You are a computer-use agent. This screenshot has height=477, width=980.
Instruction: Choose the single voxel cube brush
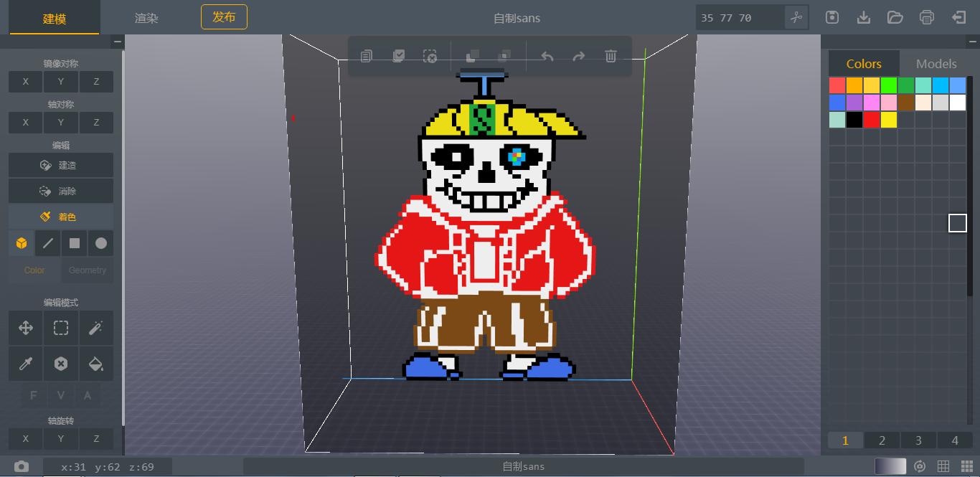coord(22,243)
